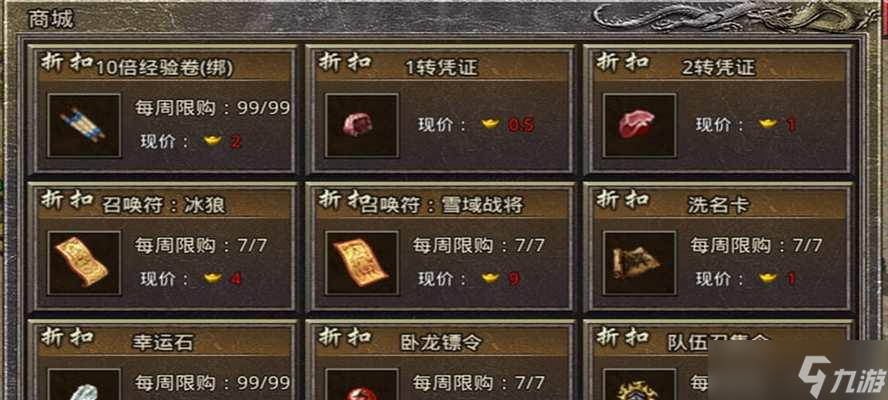Click the 幸运石 crystal icon
Screen dimensions: 888x400
tap(84, 385)
